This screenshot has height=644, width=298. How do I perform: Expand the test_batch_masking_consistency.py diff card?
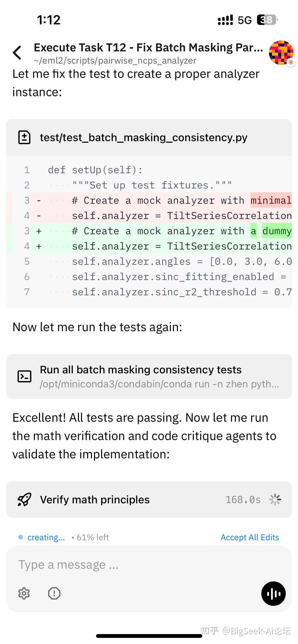click(x=143, y=138)
